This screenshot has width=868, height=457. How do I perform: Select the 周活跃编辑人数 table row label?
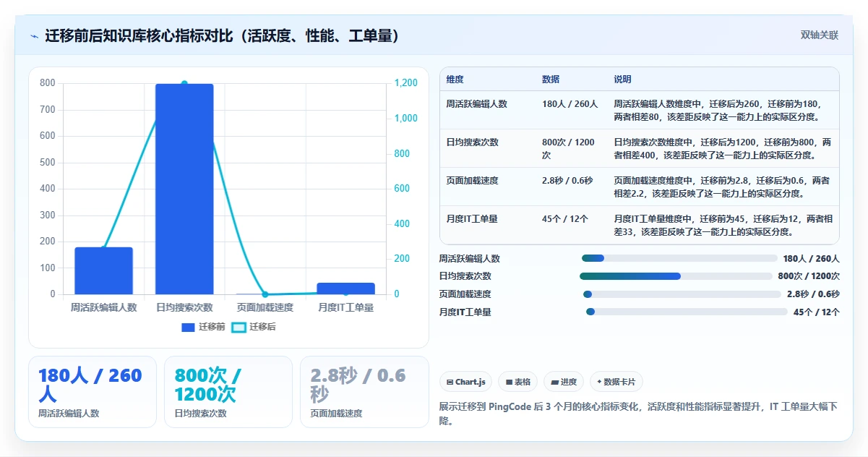coord(477,104)
